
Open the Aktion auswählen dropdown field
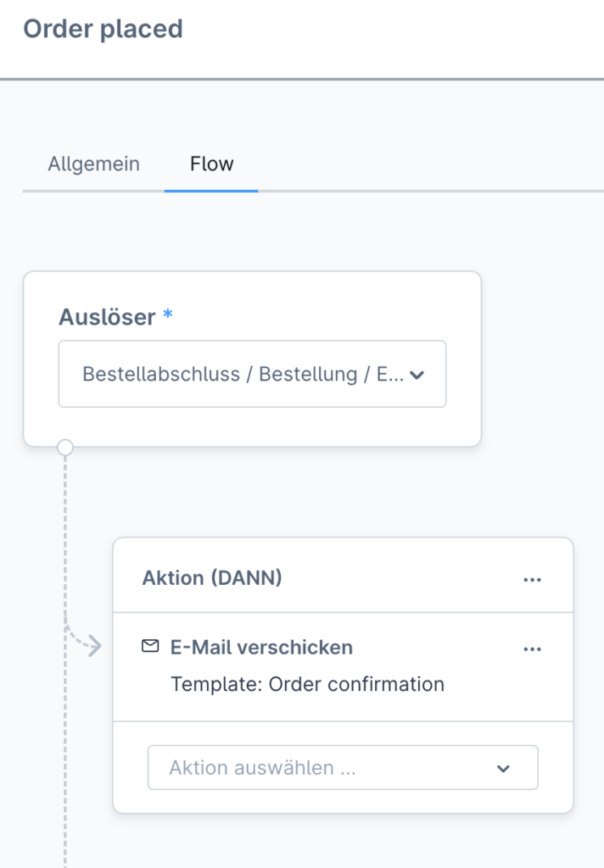coord(343,768)
